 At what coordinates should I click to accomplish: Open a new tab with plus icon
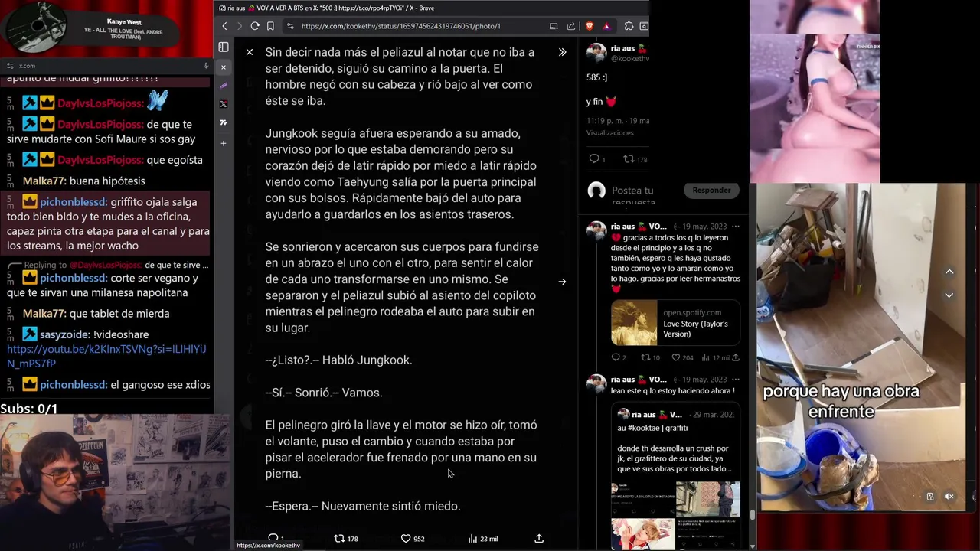click(224, 143)
